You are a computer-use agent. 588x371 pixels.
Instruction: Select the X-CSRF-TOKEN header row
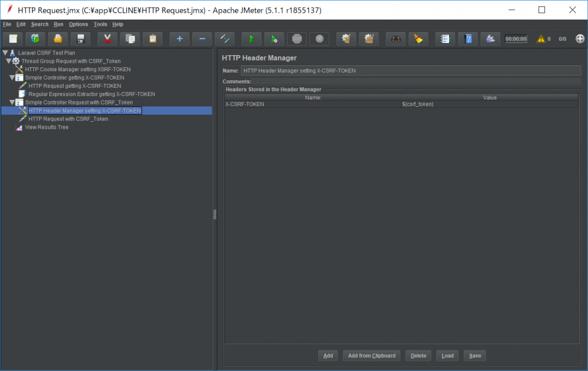click(313, 104)
